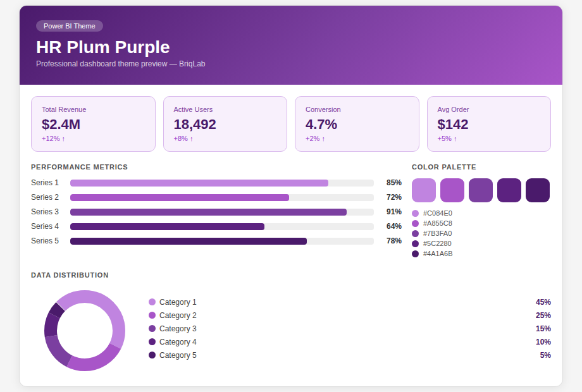Select the #7B3FA0 color dot
This screenshot has width=582, height=392.
pos(416,234)
